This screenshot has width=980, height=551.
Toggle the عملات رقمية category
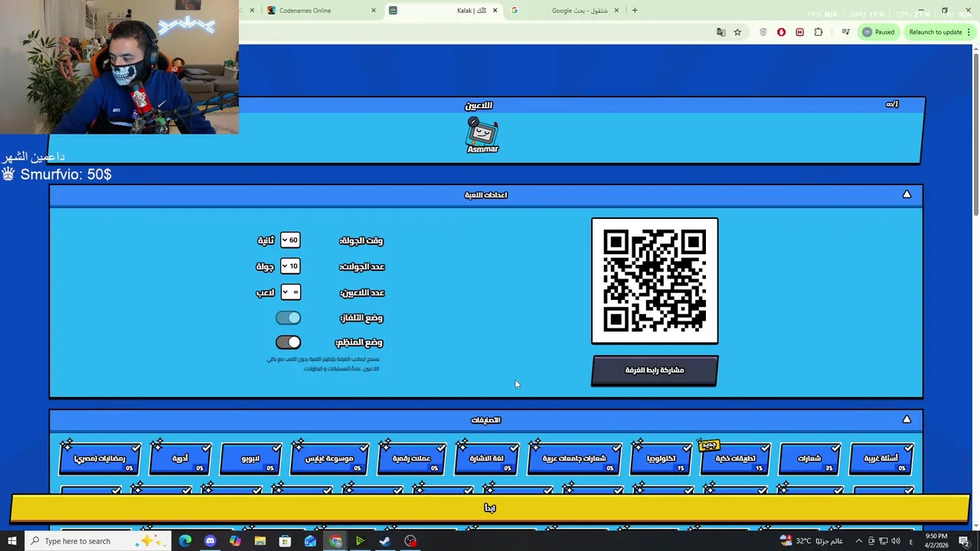(412, 458)
